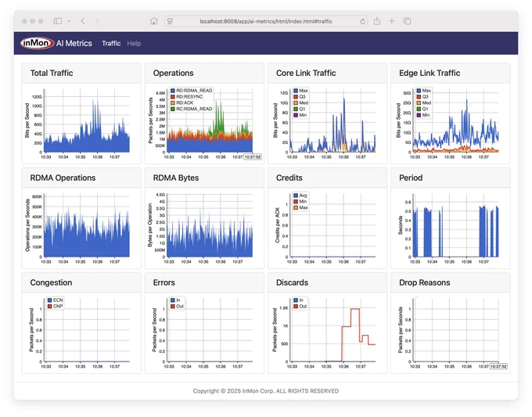This screenshot has width=532, height=417.
Task: Click the Congestion panel heading
Action: click(51, 282)
